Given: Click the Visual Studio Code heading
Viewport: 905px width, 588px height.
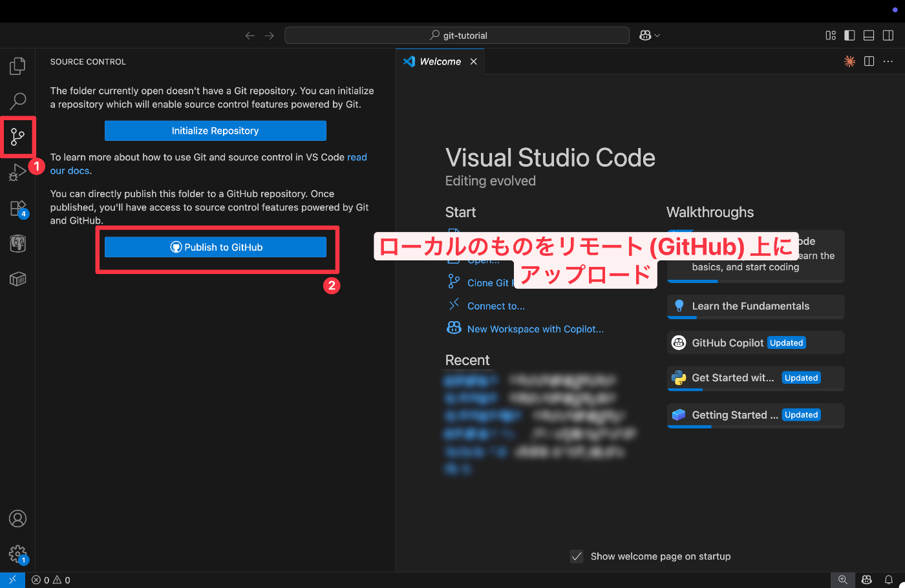Looking at the screenshot, I should (x=550, y=158).
